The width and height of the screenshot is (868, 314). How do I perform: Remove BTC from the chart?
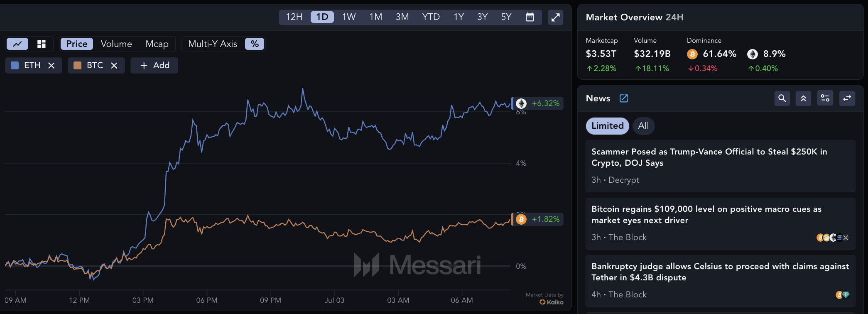pos(114,66)
